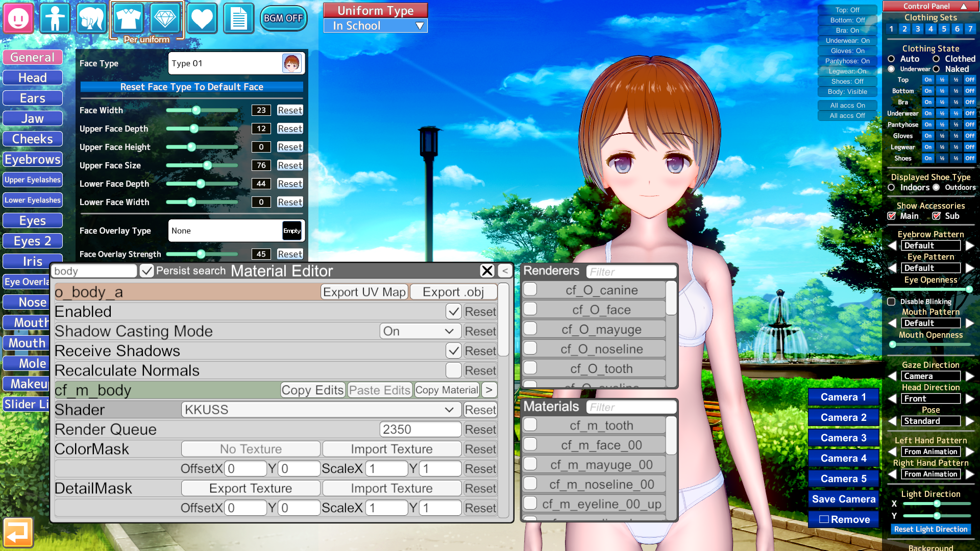
Task: Expand the Uniform Type In School dropdown
Action: pyautogui.click(x=376, y=26)
